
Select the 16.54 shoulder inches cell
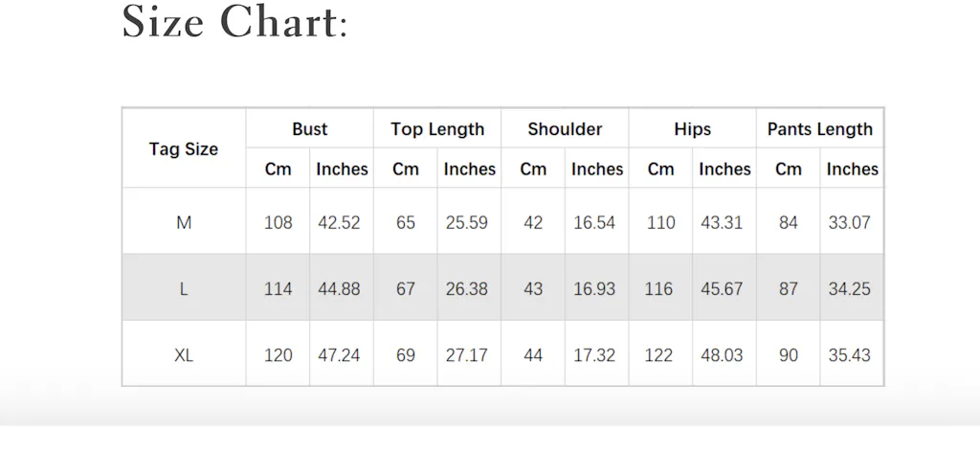point(594,222)
